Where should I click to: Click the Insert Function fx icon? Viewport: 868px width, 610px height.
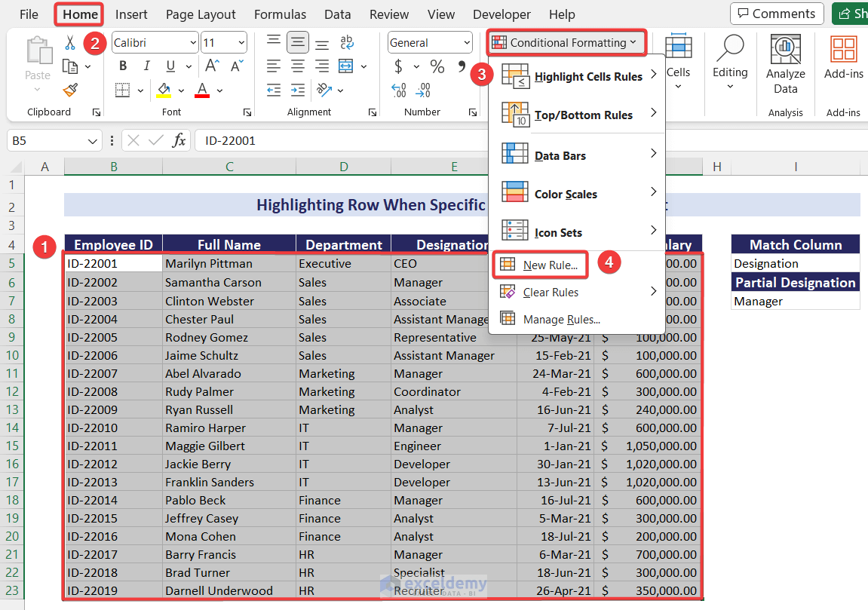pos(179,140)
